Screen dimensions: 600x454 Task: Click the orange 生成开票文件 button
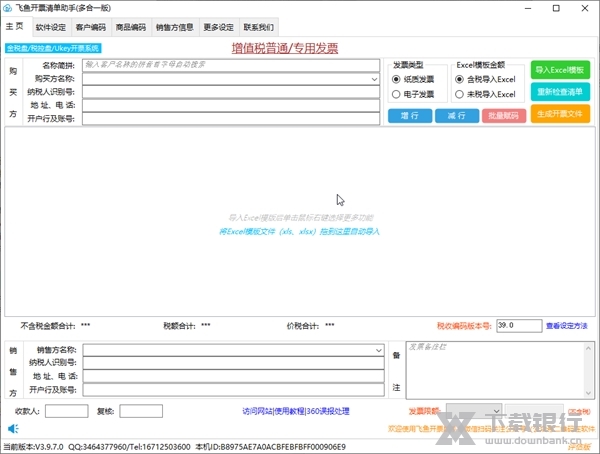click(560, 114)
